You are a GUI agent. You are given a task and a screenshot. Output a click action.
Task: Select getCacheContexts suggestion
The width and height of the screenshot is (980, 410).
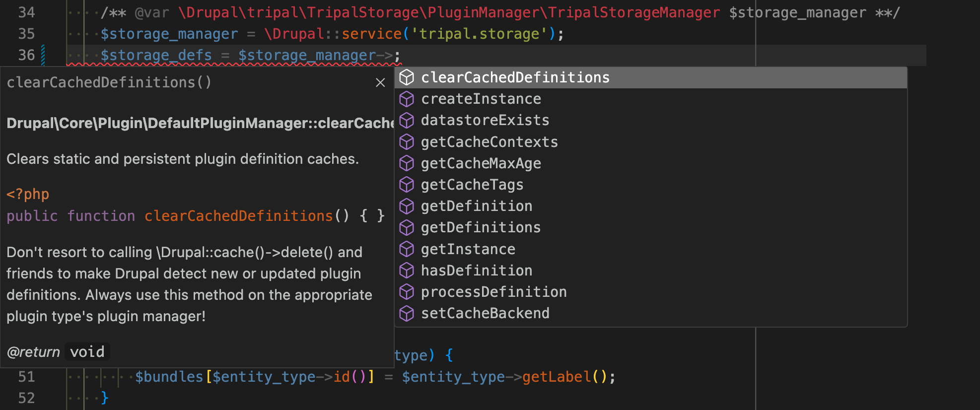[x=651, y=142]
